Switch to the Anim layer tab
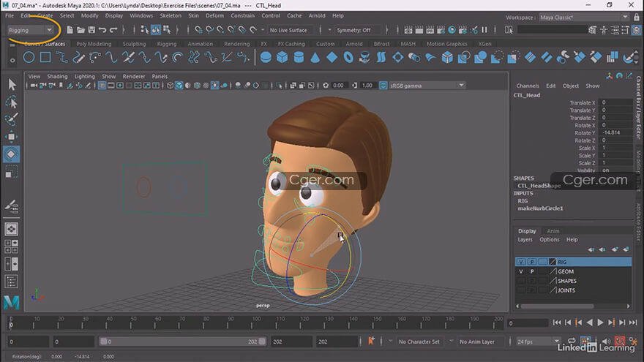Screen dimensions: 644x362 coord(553,231)
